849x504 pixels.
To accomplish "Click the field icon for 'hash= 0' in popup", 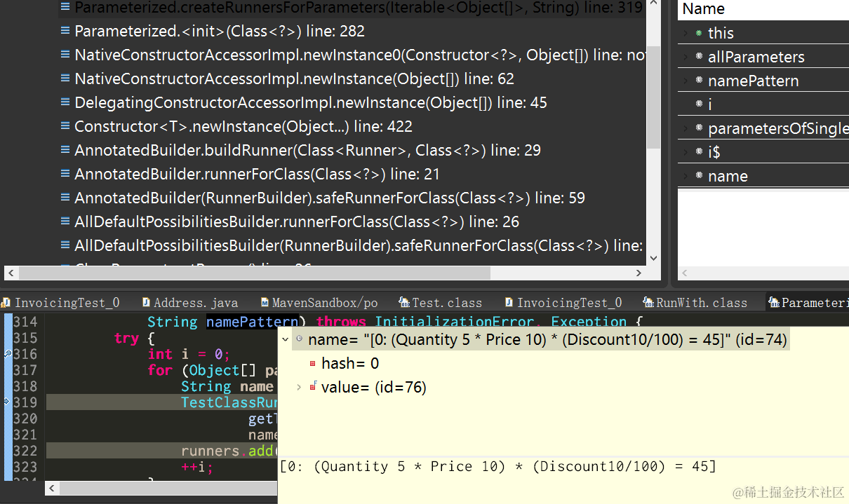I will tap(313, 363).
